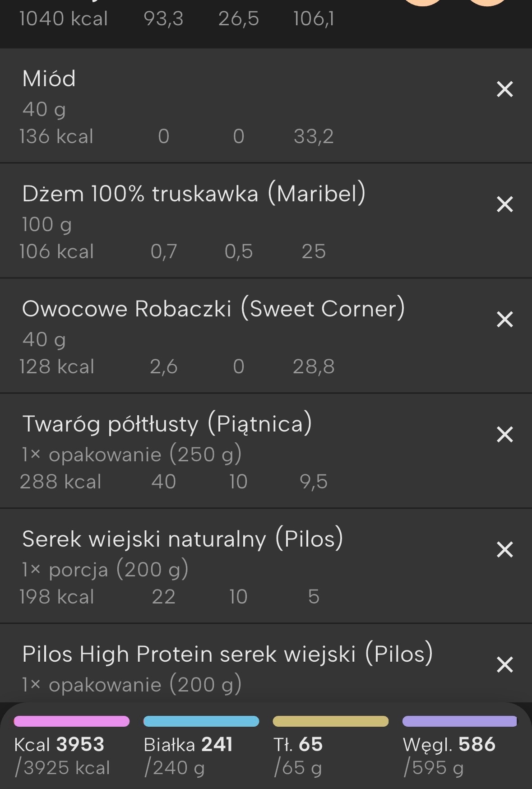Delete the Pilos High Protein entry
This screenshot has height=789, width=532.
504,665
